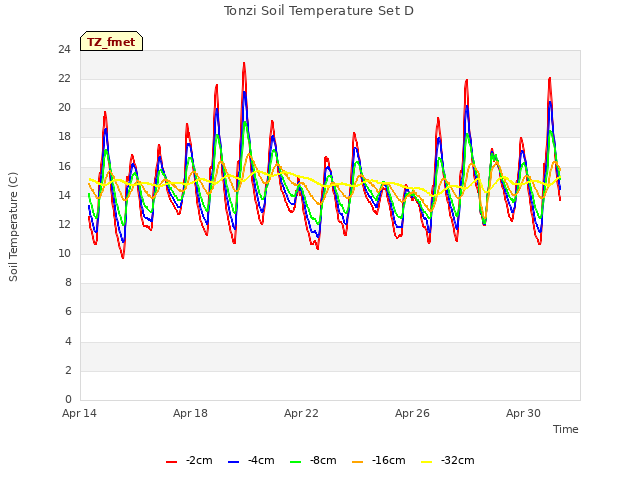Click the Apr 22 x-axis tick label

coord(301,413)
